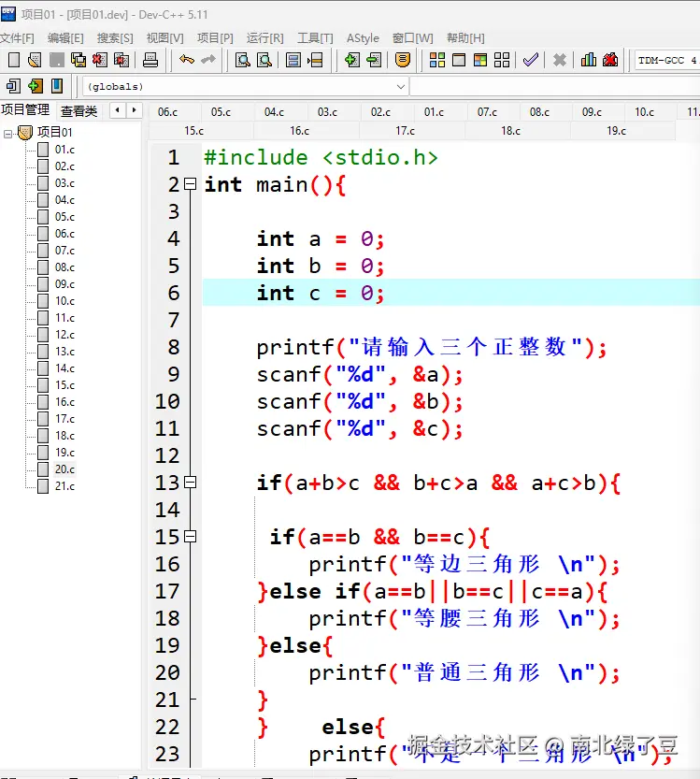Add a file to project icon
The image size is (700, 779).
click(351, 60)
